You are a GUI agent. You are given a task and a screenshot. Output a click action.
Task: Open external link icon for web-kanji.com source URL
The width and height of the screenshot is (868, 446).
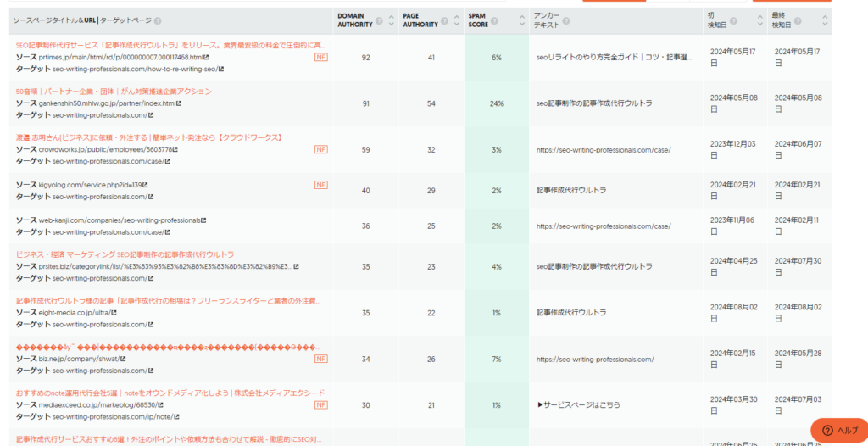(x=203, y=220)
